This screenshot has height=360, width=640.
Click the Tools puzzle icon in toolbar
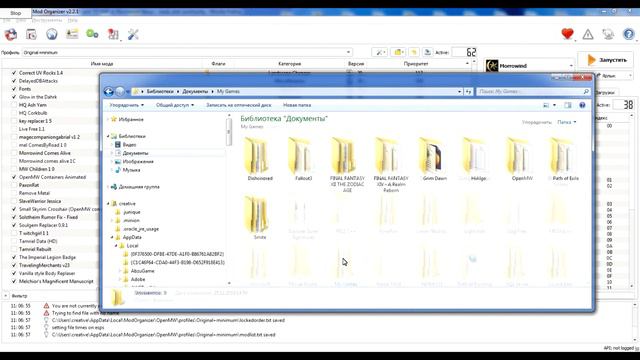(113, 35)
